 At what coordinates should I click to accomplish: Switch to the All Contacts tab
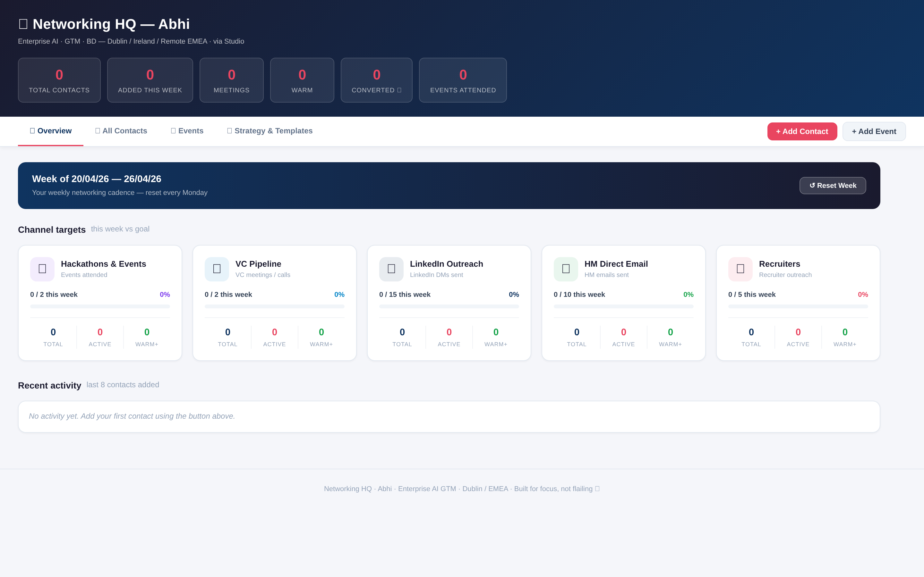point(121,131)
